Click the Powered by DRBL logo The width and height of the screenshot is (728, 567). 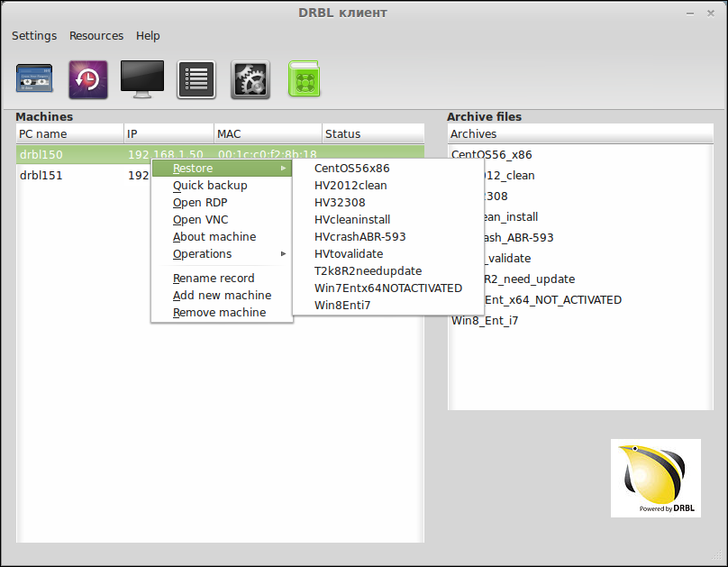point(656,478)
